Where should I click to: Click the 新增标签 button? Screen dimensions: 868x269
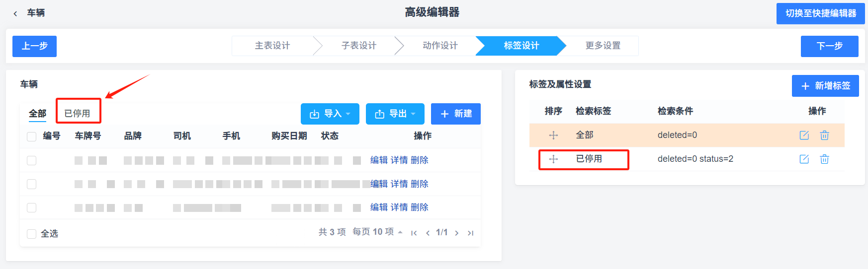coord(825,86)
